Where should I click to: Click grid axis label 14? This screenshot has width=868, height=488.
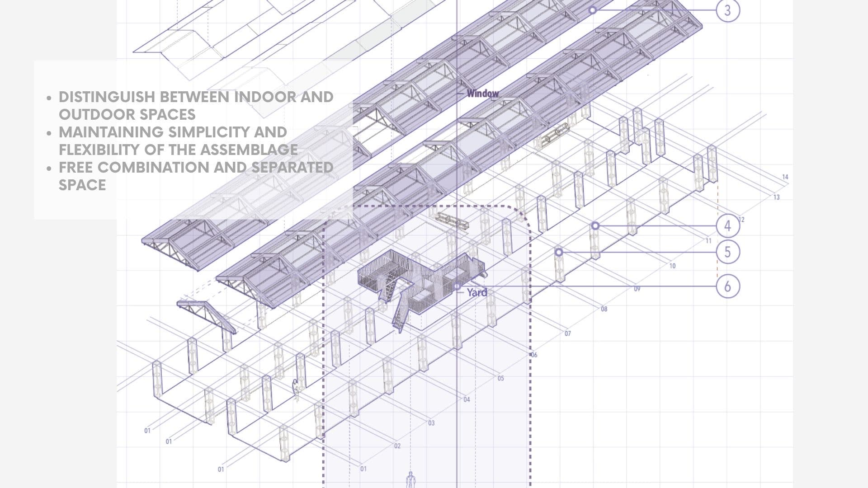click(785, 177)
